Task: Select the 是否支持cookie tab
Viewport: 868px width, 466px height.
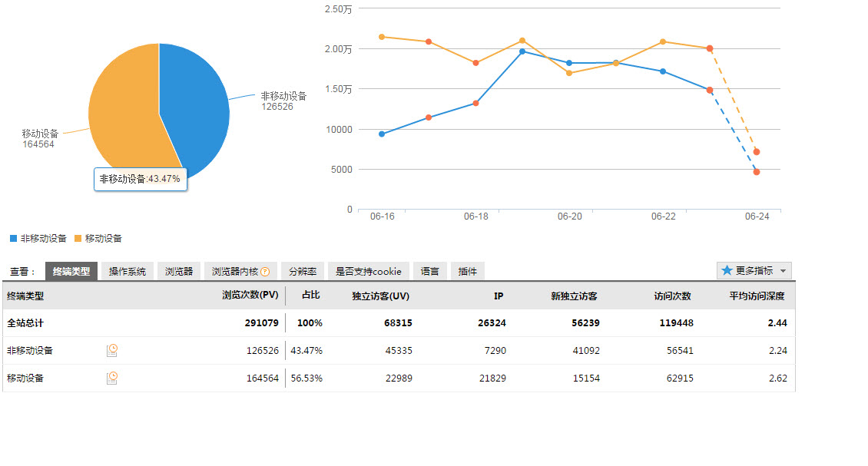Action: pos(369,272)
